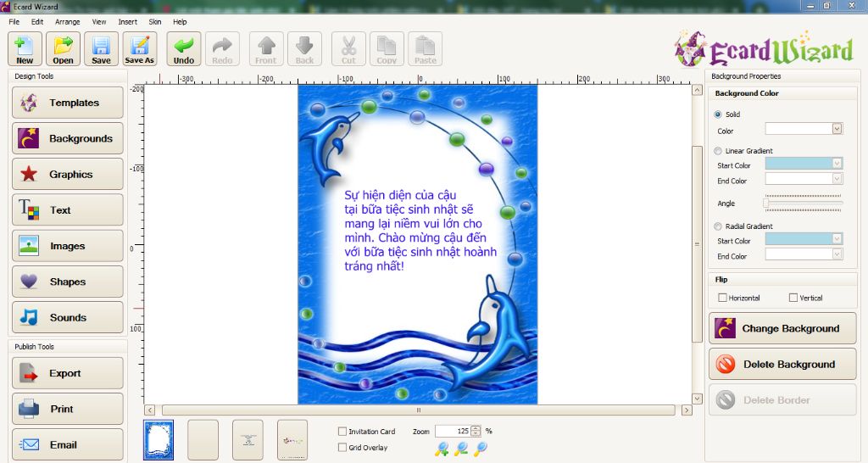Click the scroll right arrow under canvas
Viewport: 868px width, 463px height.
click(x=687, y=410)
